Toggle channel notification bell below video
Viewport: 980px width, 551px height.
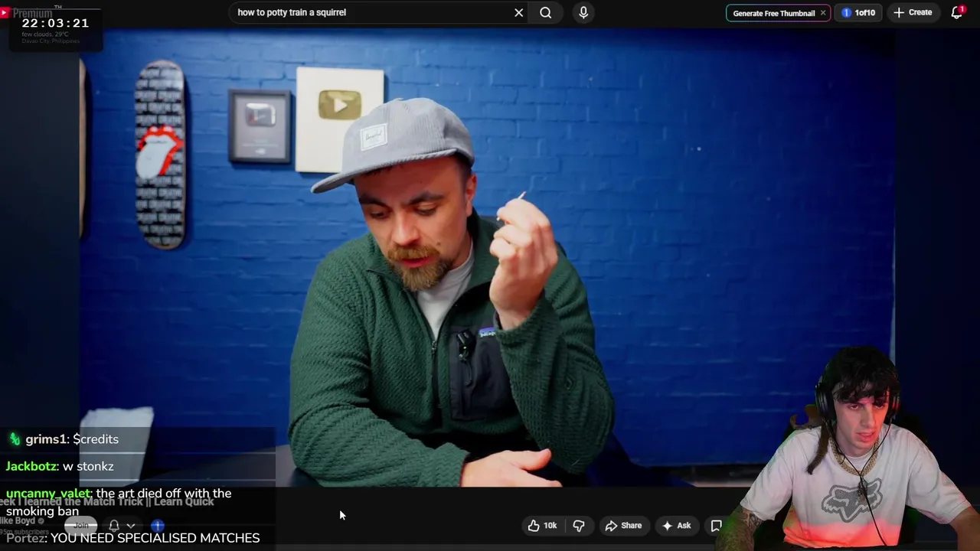[x=113, y=526]
